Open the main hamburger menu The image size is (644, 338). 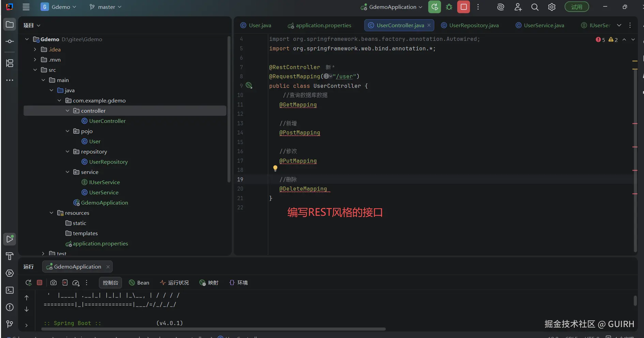point(26,7)
